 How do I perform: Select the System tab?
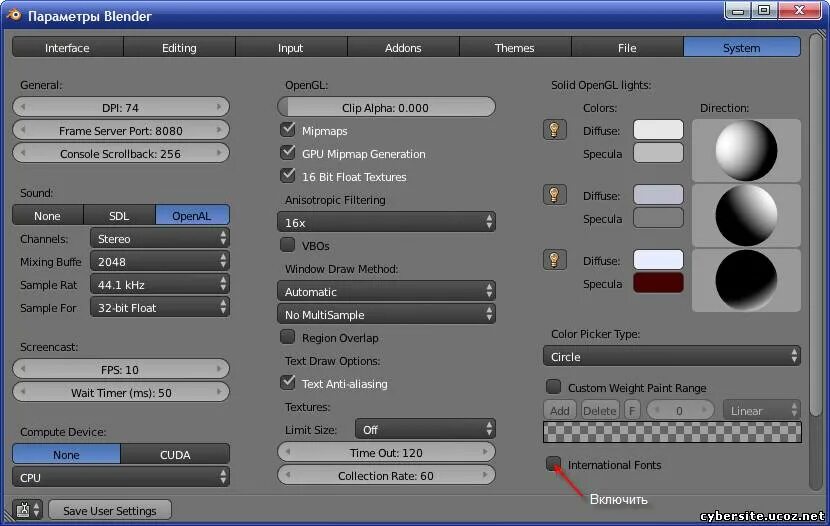[x=742, y=47]
